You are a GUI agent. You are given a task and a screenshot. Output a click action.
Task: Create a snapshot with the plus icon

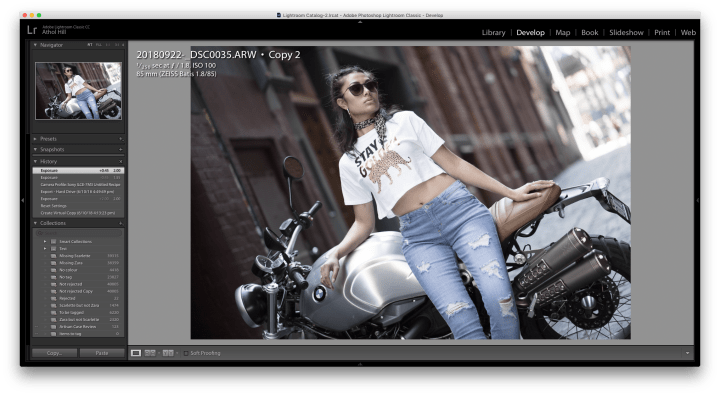click(121, 149)
